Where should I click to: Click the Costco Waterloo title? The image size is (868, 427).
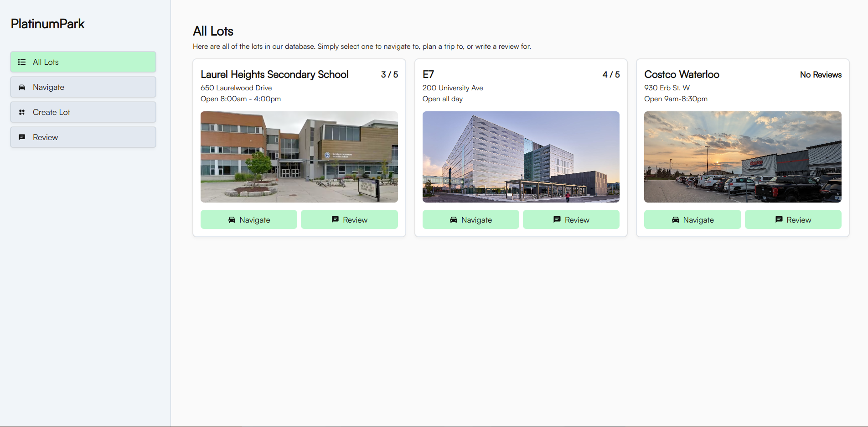[682, 74]
